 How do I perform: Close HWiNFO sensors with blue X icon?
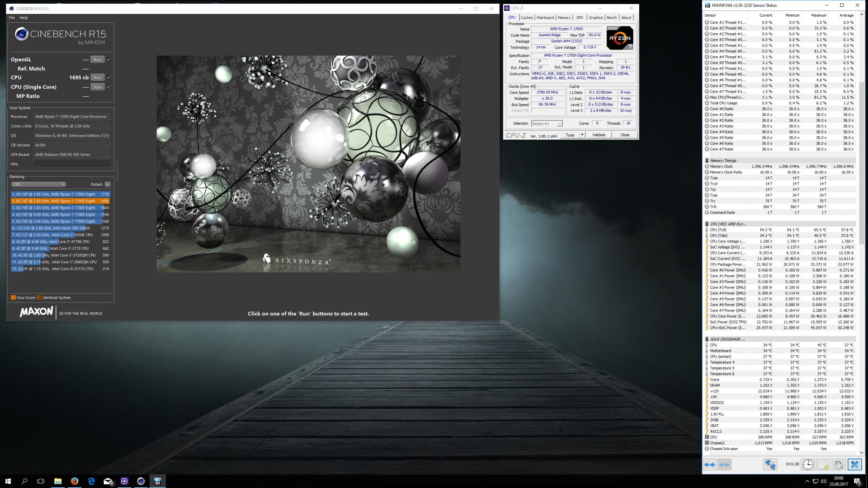coord(854,464)
